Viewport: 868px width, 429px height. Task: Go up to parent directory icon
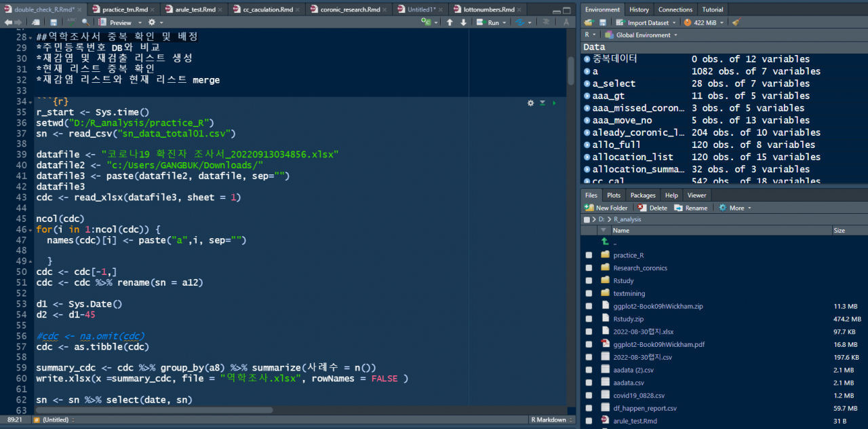click(605, 242)
